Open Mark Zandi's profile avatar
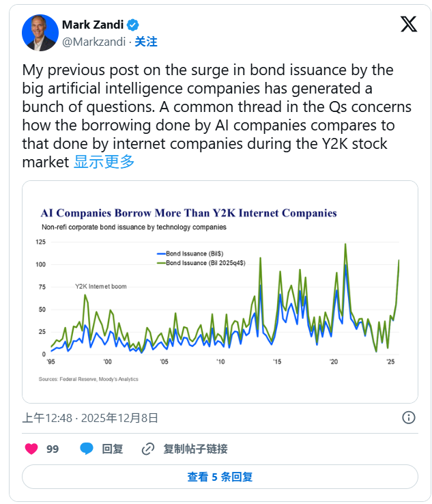432x504 pixels. point(40,33)
